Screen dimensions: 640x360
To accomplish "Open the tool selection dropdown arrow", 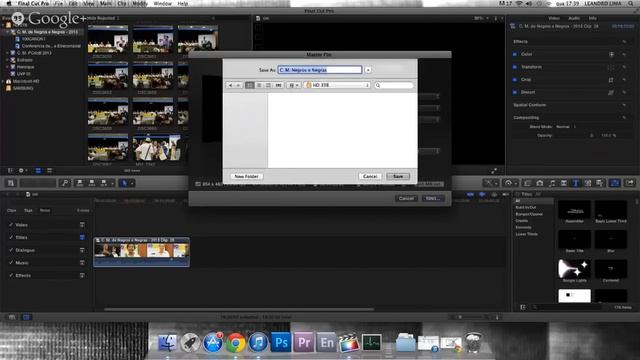I will coord(132,183).
